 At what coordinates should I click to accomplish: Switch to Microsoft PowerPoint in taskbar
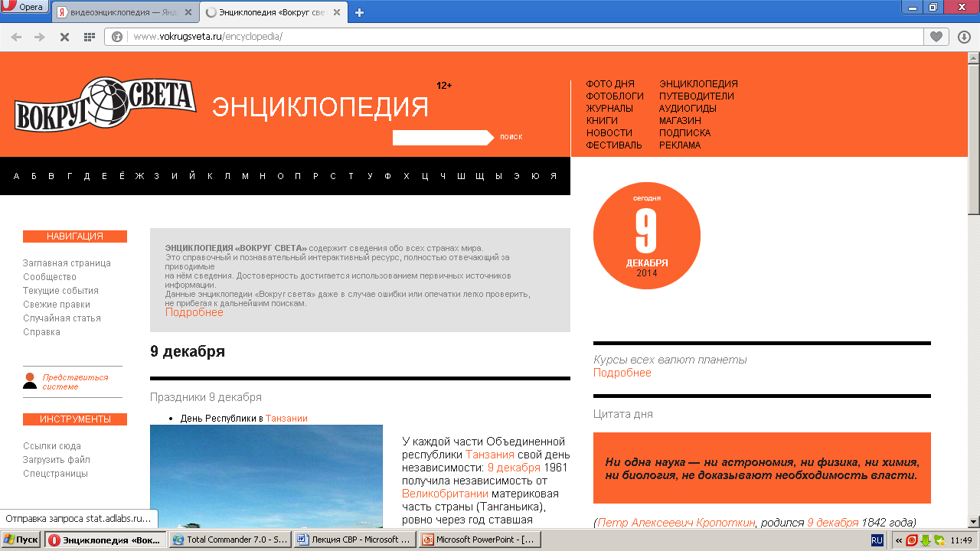click(x=479, y=540)
